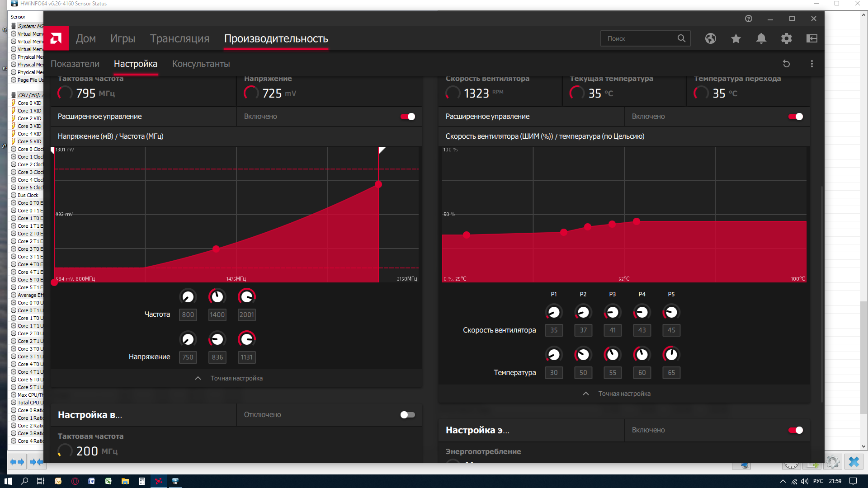Open settings gear icon in header

(786, 38)
